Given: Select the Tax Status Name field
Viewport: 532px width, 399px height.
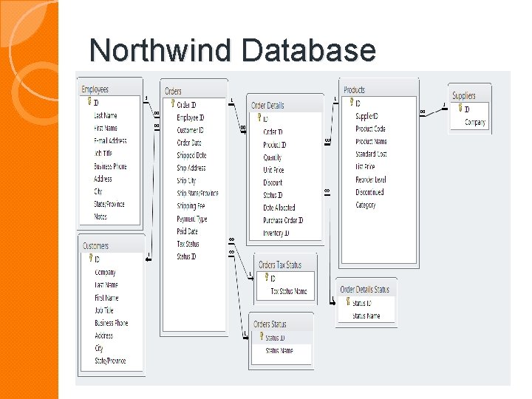Looking at the screenshot, I should tap(289, 291).
